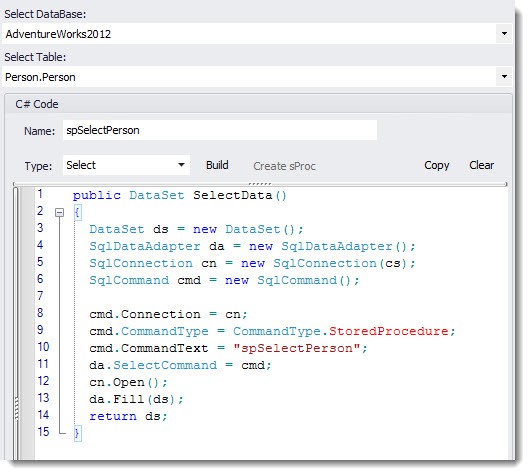This screenshot has width=530, height=475.
Task: Click the Create sProc button
Action: click(284, 166)
